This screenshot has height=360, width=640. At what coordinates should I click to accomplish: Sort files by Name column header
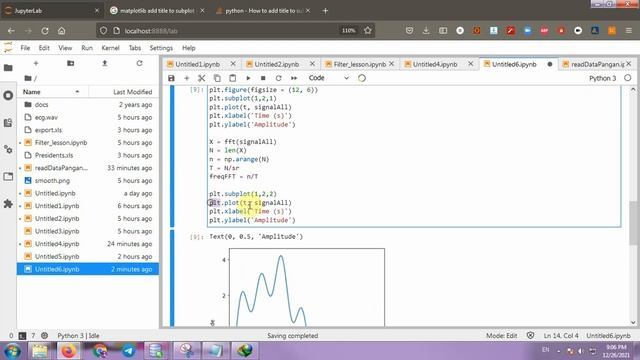(x=52, y=92)
